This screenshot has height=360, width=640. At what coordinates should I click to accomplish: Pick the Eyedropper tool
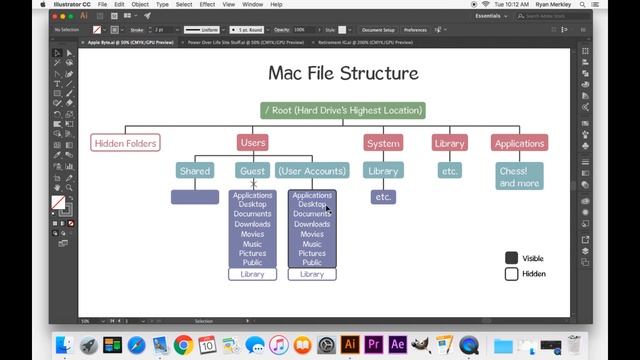[57, 155]
